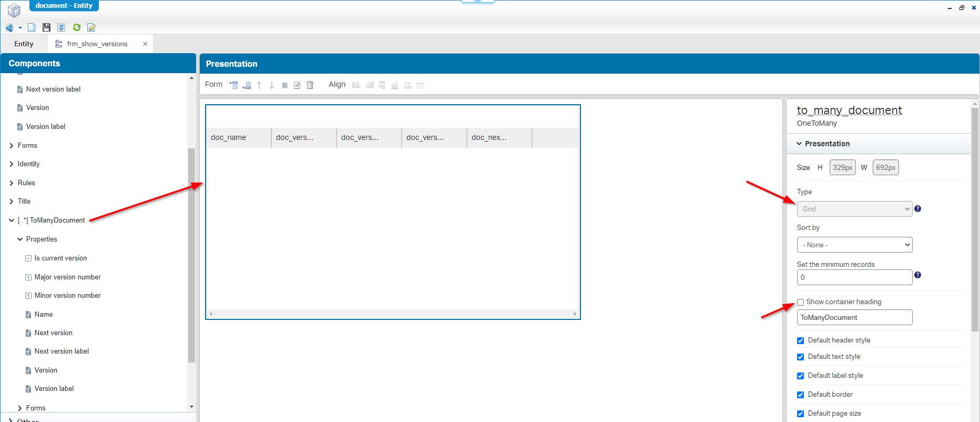The image size is (980, 422).
Task: Toggle the grid hash icon
Action: pyautogui.click(x=284, y=85)
